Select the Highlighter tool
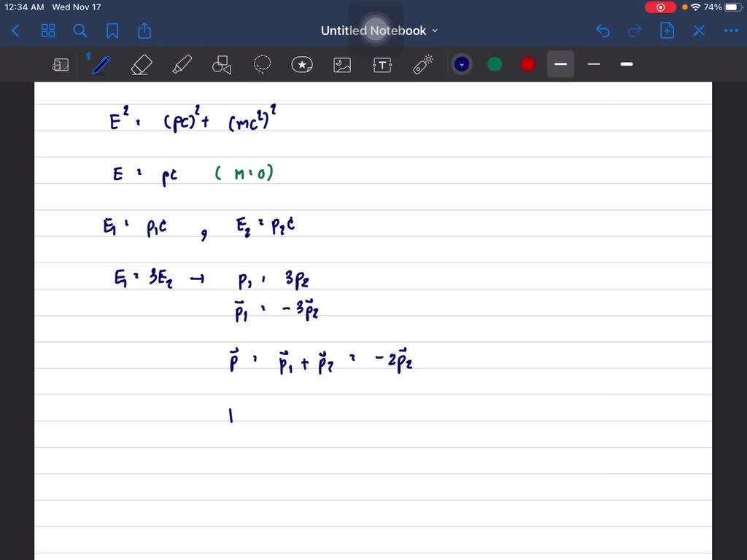The width and height of the screenshot is (747, 560). pos(181,64)
